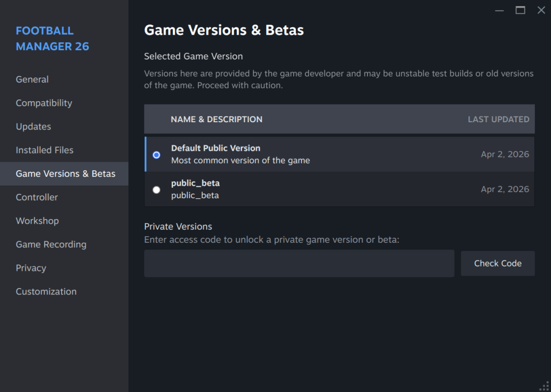The width and height of the screenshot is (551, 392).
Task: Open Installed Files section
Action: click(45, 150)
